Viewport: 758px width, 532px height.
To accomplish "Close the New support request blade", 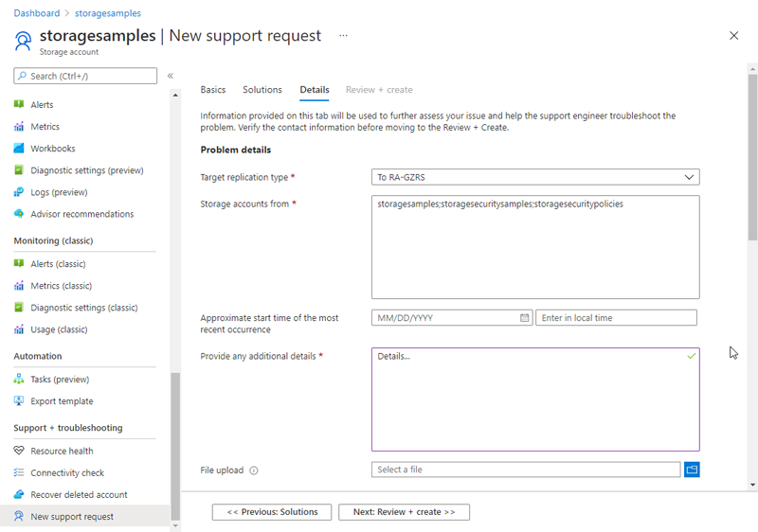I will pyautogui.click(x=733, y=36).
